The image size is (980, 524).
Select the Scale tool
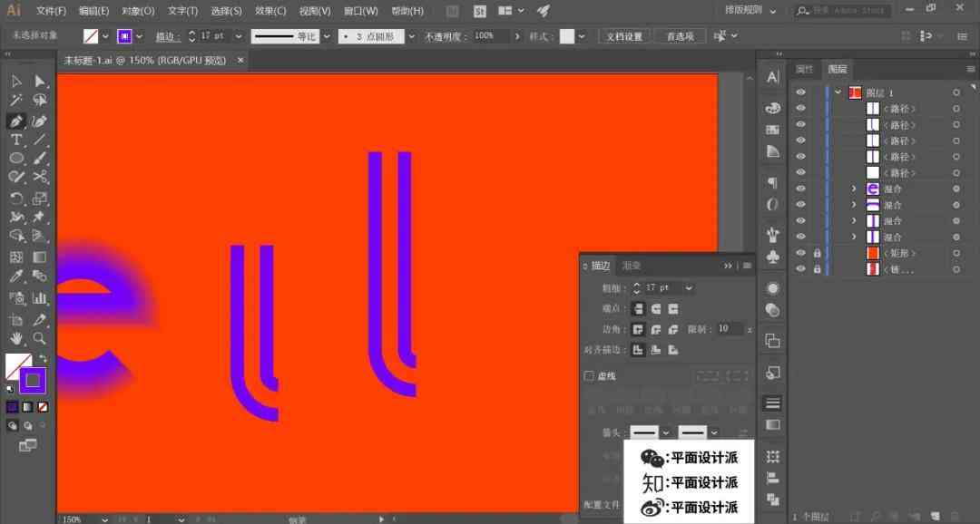40,199
